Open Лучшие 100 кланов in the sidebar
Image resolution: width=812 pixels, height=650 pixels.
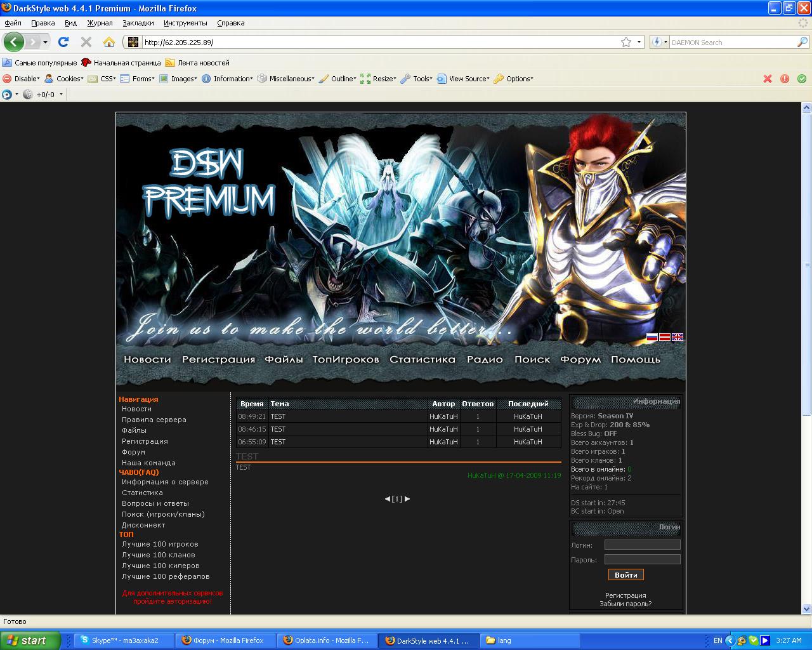click(x=159, y=555)
